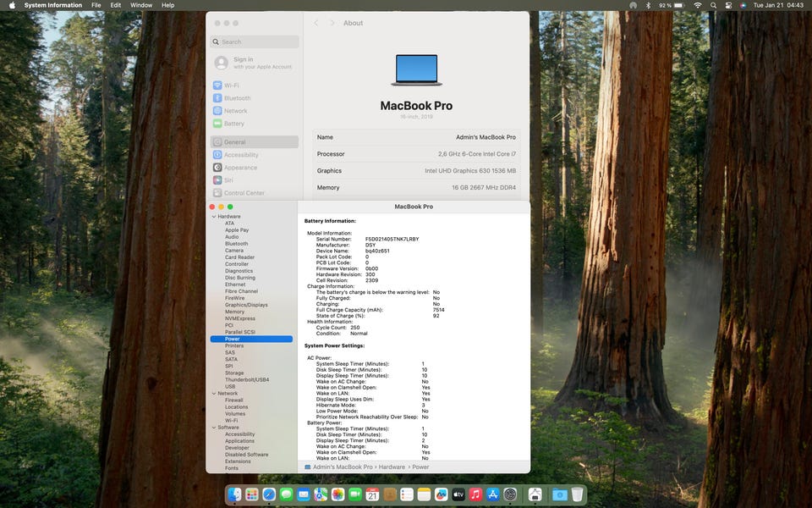Open Contacts app in the Dock
Viewport: 812px width, 508px height.
(x=389, y=494)
